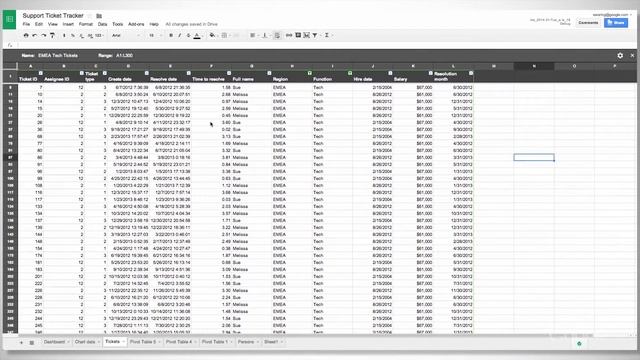Add a new sheet with plus button
Image resolution: width=640 pixels, height=360 pixels.
pyautogui.click(x=21, y=342)
